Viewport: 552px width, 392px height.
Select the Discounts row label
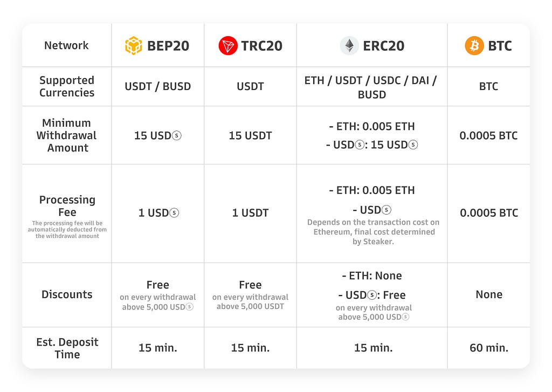67,294
